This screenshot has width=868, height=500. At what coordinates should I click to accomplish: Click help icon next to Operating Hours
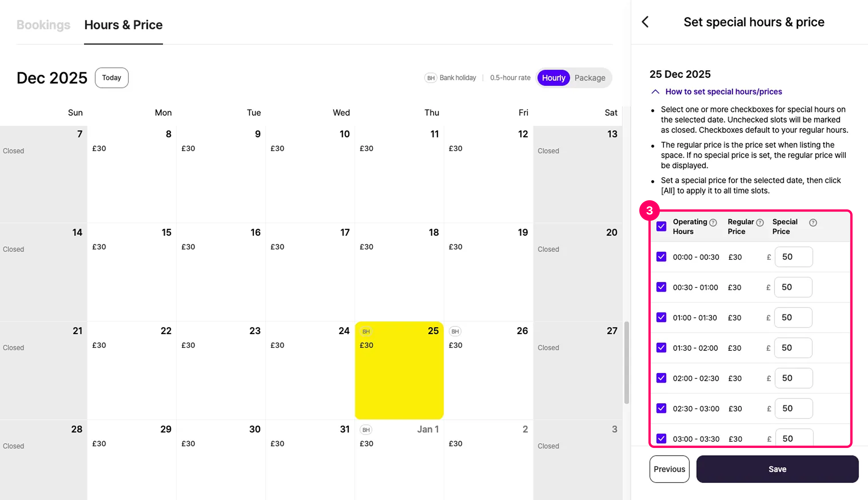(x=713, y=223)
